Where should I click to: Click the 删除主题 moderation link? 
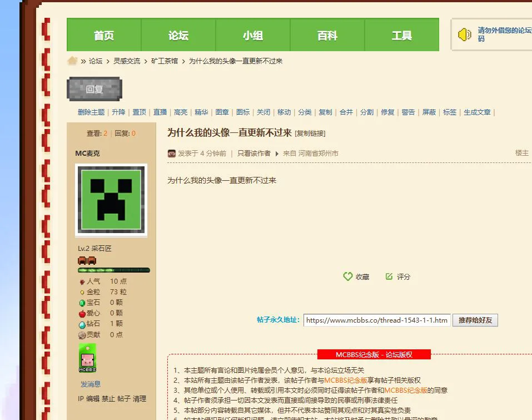click(91, 112)
